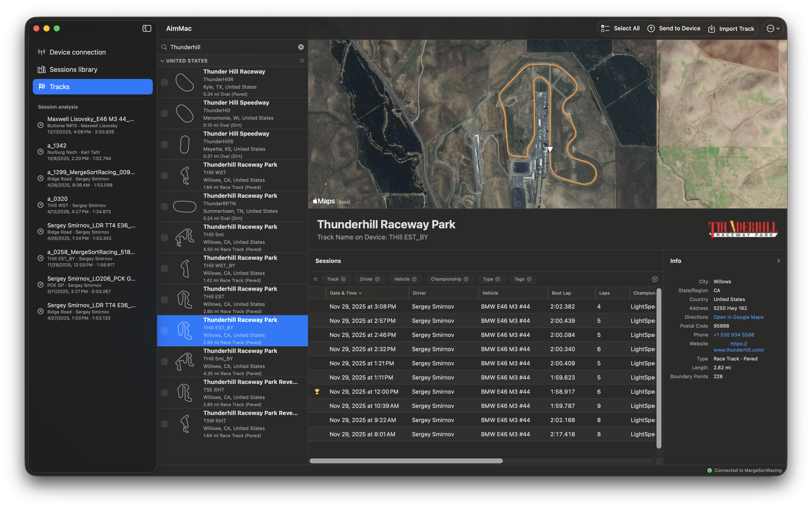Click the Thunderhill Raceway Park logo

(x=743, y=229)
